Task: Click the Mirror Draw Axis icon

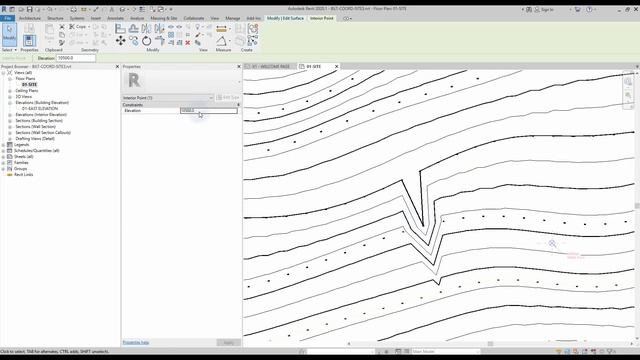Action: pos(159,29)
